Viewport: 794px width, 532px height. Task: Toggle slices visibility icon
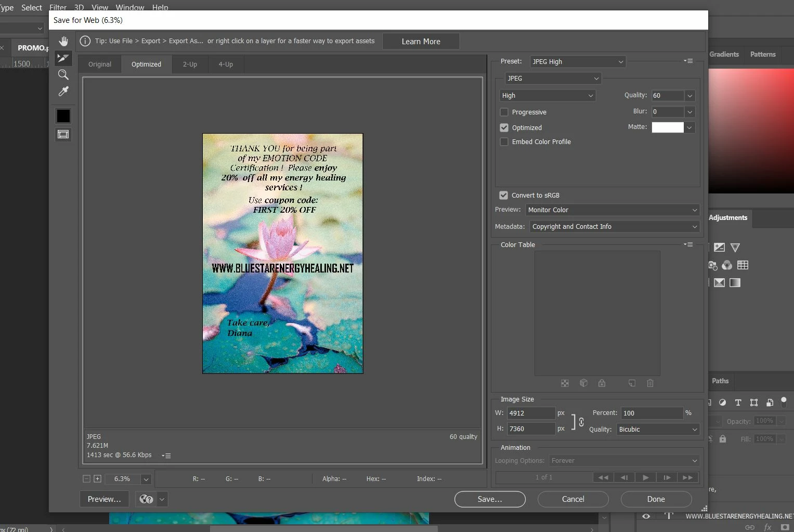point(63,135)
